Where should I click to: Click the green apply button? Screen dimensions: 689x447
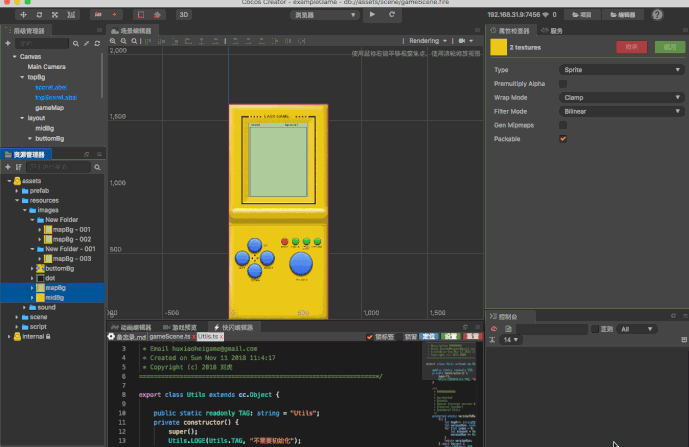669,47
